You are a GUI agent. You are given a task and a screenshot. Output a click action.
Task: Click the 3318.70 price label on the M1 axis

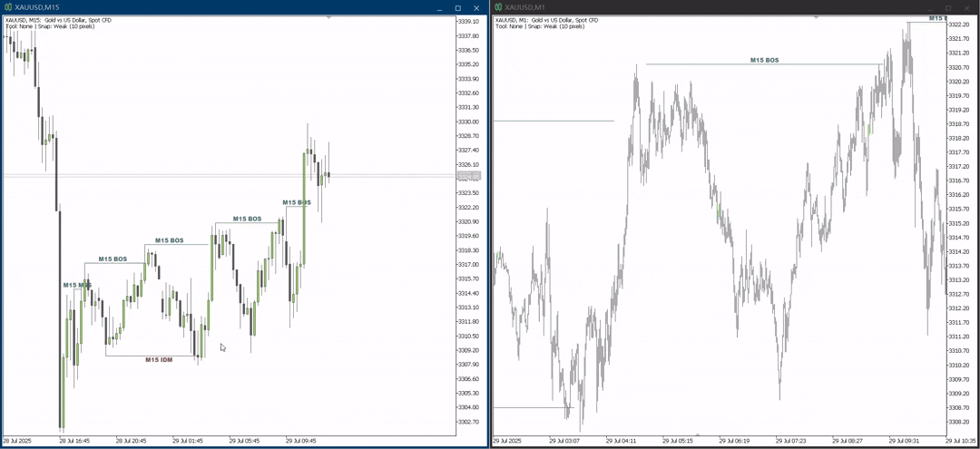point(959,123)
